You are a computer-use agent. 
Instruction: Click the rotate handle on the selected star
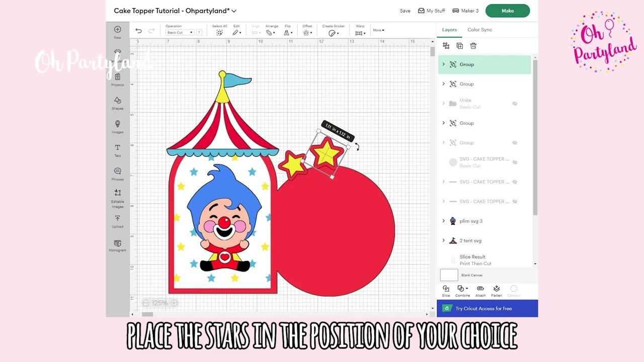[357, 147]
